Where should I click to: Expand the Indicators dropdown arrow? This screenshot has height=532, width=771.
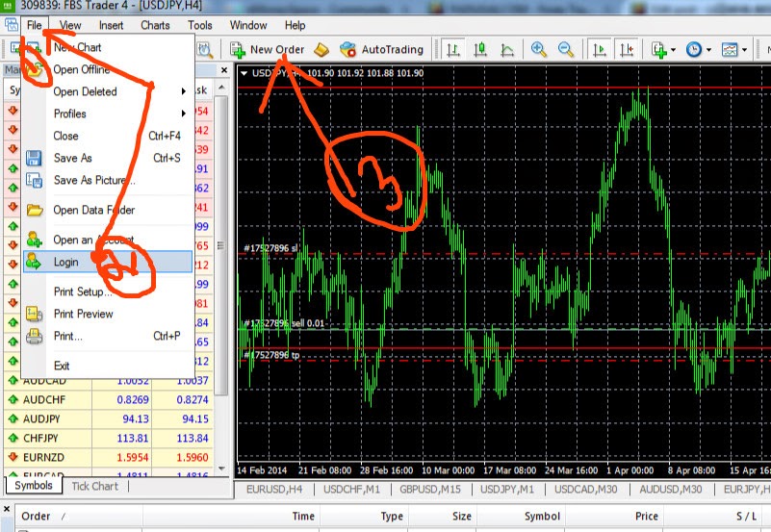point(673,50)
